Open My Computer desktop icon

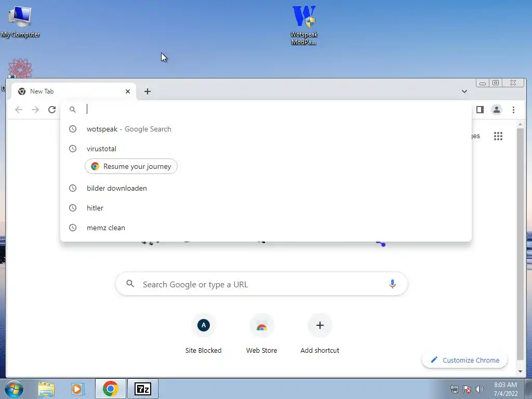(20, 21)
